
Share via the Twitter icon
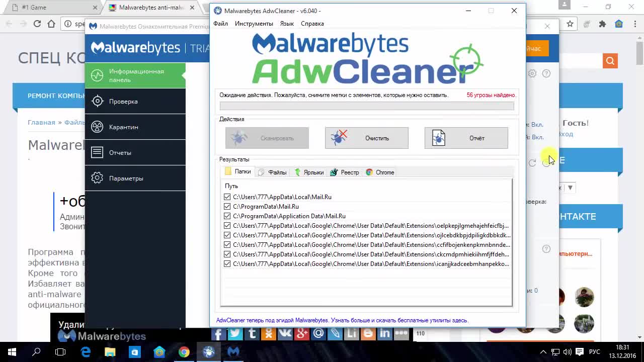click(235, 333)
